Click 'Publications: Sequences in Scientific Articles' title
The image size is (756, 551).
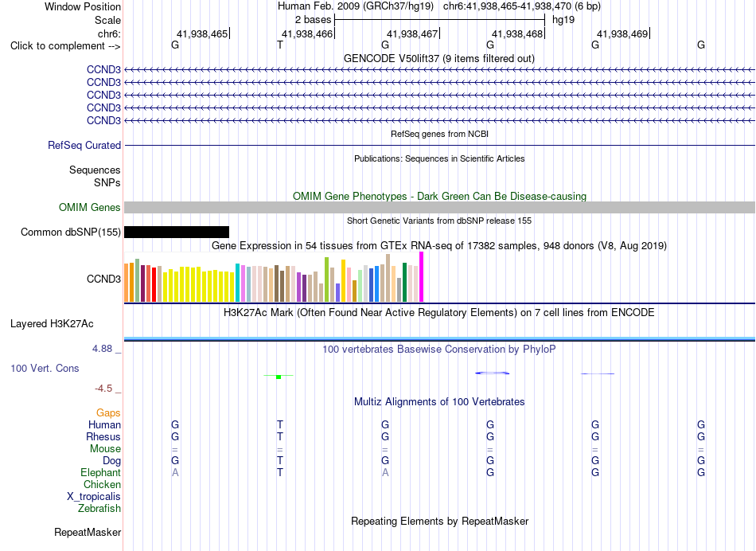pos(439,158)
